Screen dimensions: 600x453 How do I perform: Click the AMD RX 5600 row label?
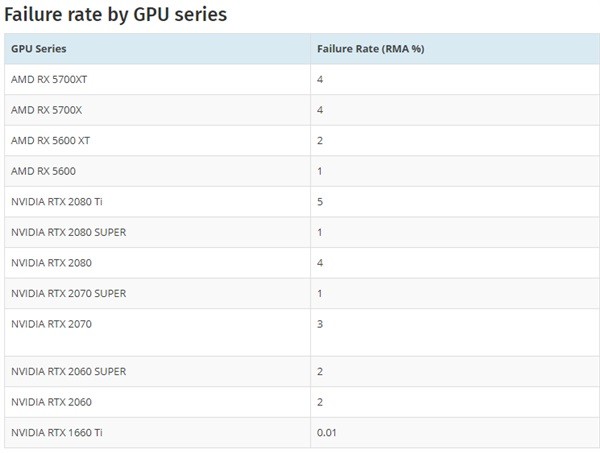[43, 171]
